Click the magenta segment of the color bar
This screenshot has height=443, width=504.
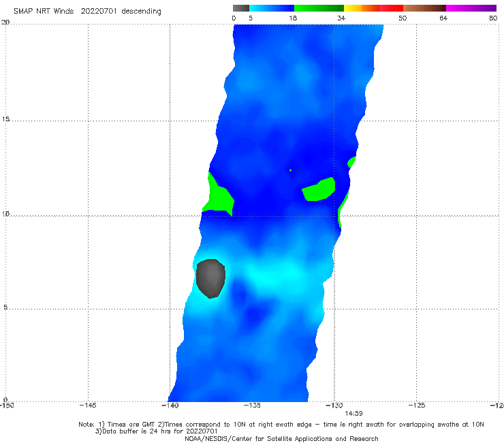pyautogui.click(x=471, y=8)
